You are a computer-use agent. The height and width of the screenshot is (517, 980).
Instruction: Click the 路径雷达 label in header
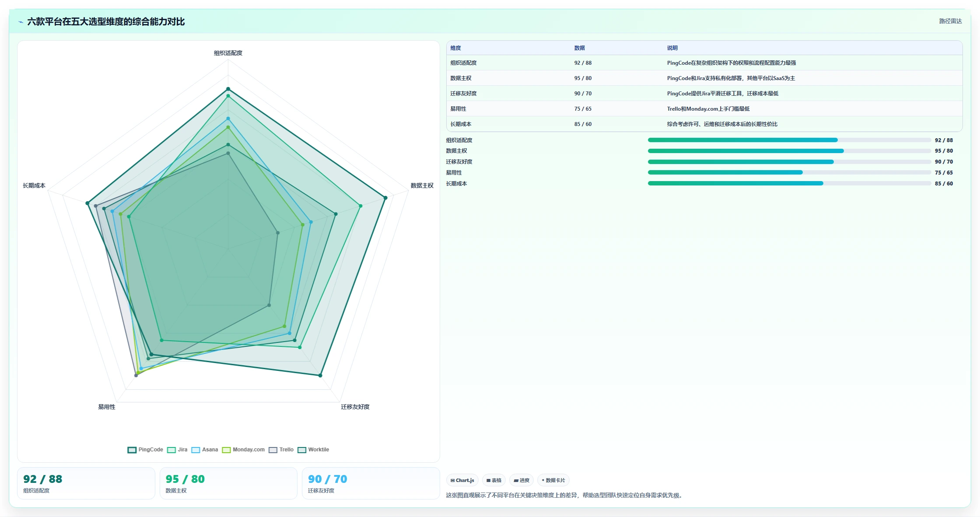click(x=950, y=21)
